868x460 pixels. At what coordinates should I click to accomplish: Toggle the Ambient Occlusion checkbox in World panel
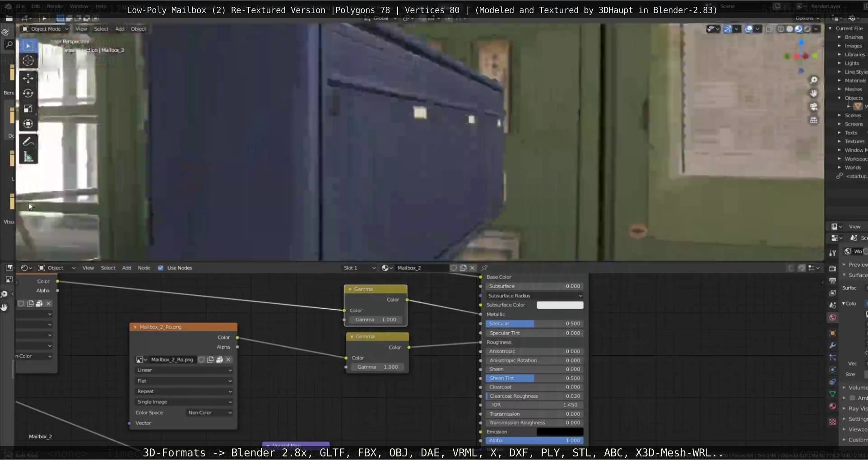[852, 398]
